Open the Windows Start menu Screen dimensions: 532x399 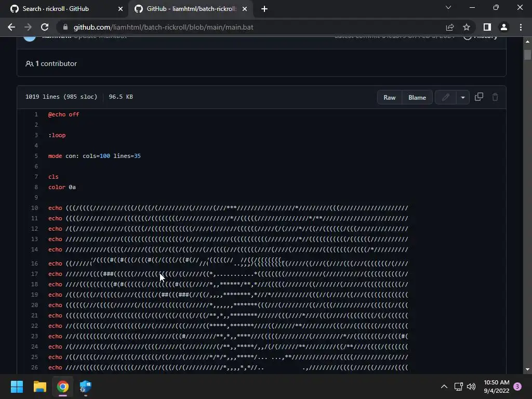point(17,387)
